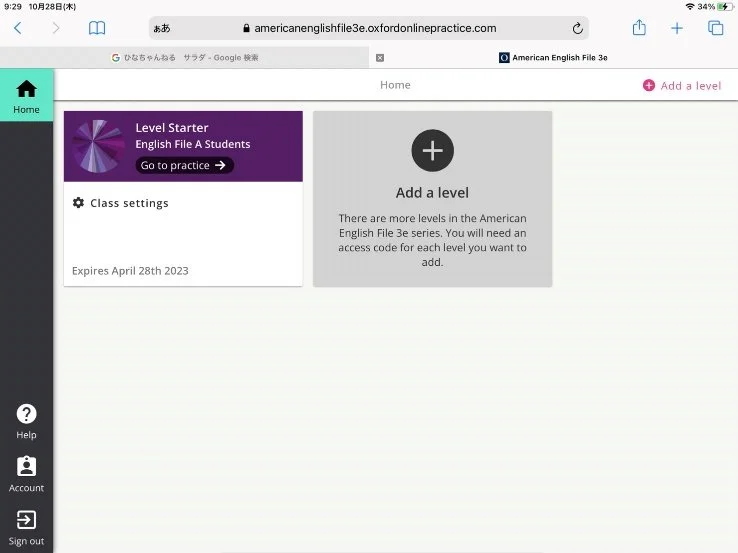Open the Safari bookmarks book icon
This screenshot has height=553, width=738.
[97, 28]
